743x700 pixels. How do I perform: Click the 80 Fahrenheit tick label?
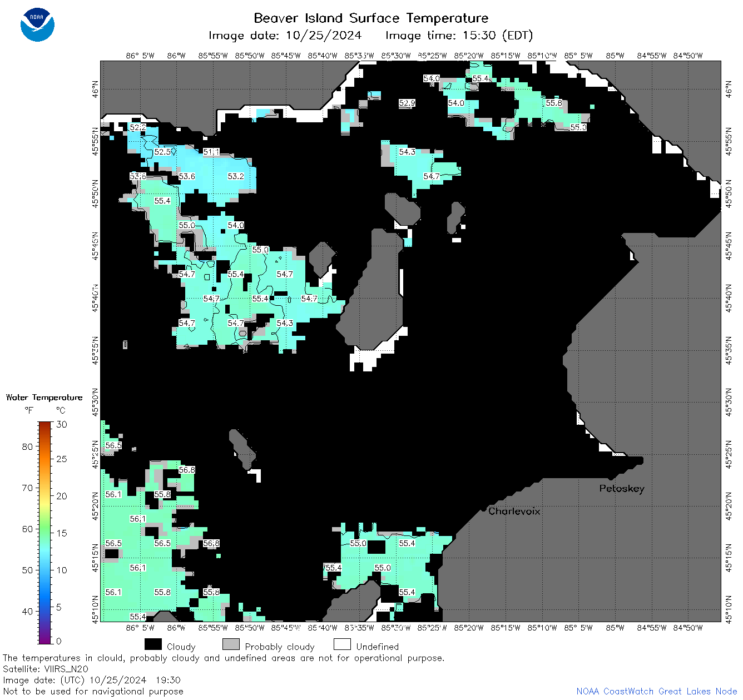27,446
